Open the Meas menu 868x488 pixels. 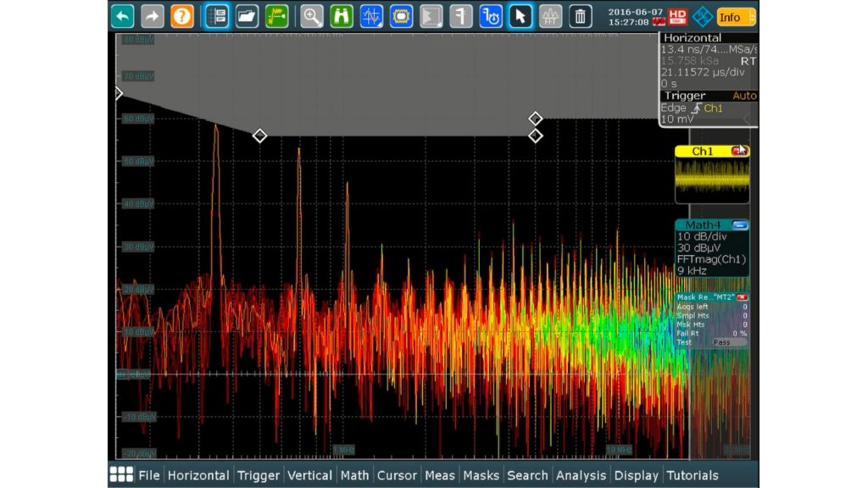pos(440,475)
